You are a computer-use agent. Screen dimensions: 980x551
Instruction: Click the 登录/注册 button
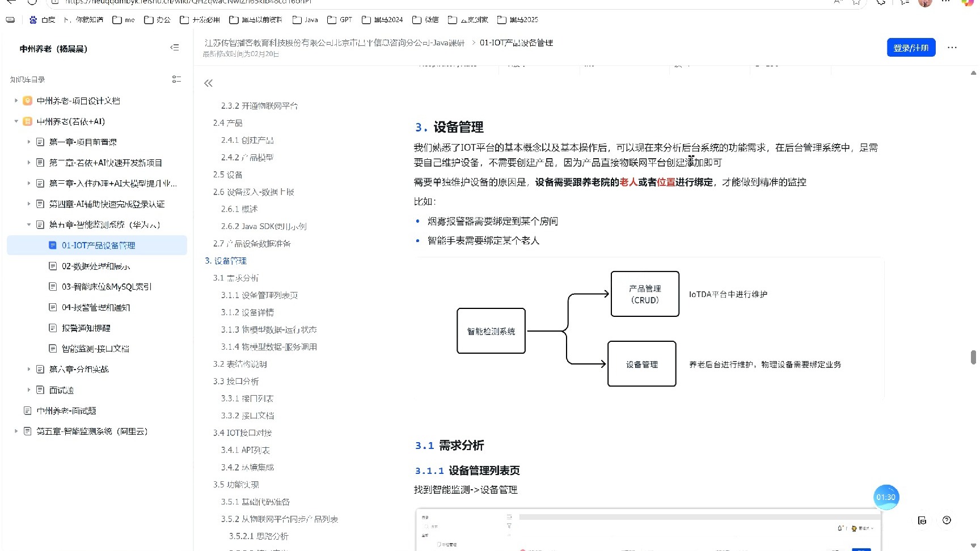click(911, 48)
